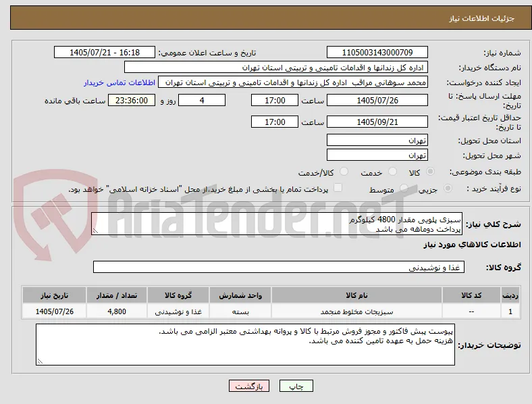
Task: Click the ردیف column header
Action: [510, 295]
